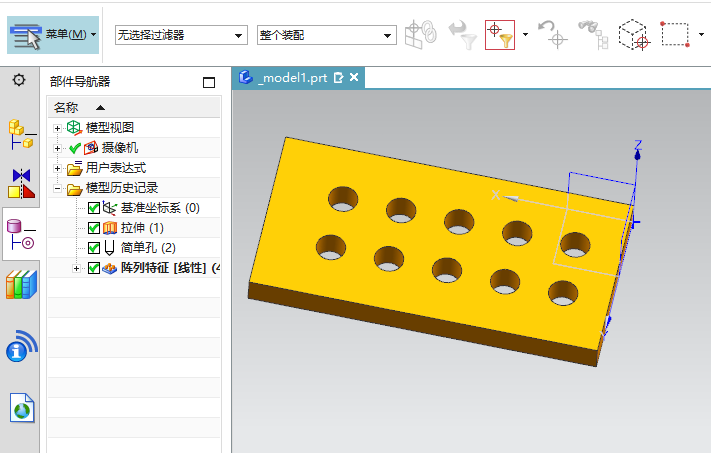This screenshot has height=453, width=711.
Task: Click the Z axis label of the datum
Action: click(638, 145)
